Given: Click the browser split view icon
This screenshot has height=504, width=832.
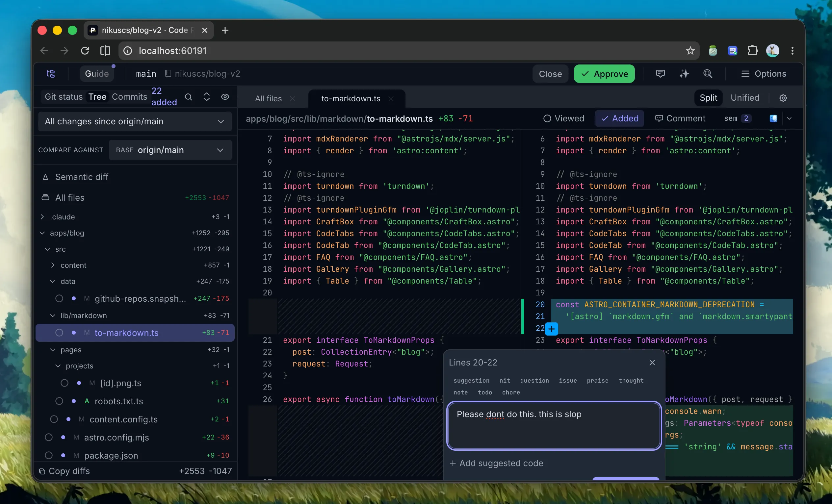Looking at the screenshot, I should [x=105, y=51].
